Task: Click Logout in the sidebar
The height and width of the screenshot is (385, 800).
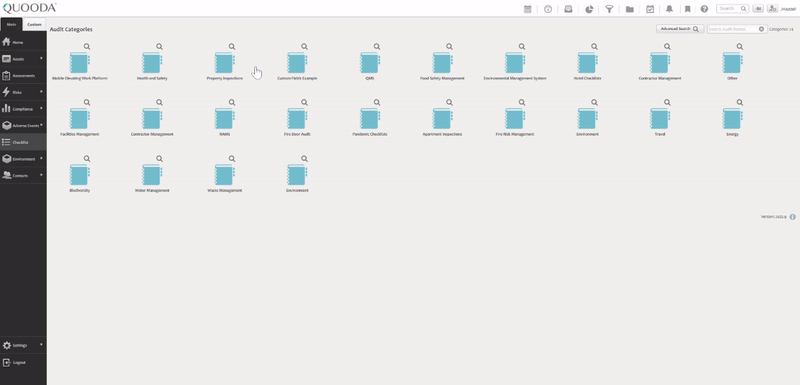Action: pyautogui.click(x=23, y=363)
